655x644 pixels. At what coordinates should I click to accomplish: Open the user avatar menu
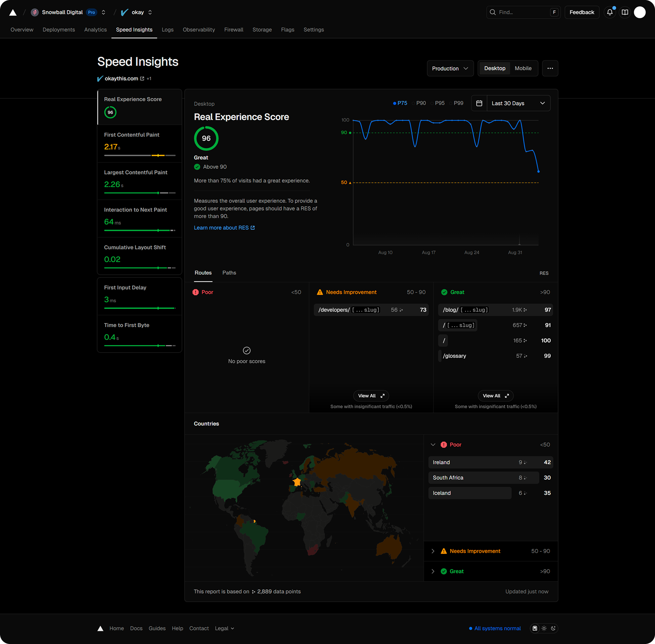pos(639,12)
